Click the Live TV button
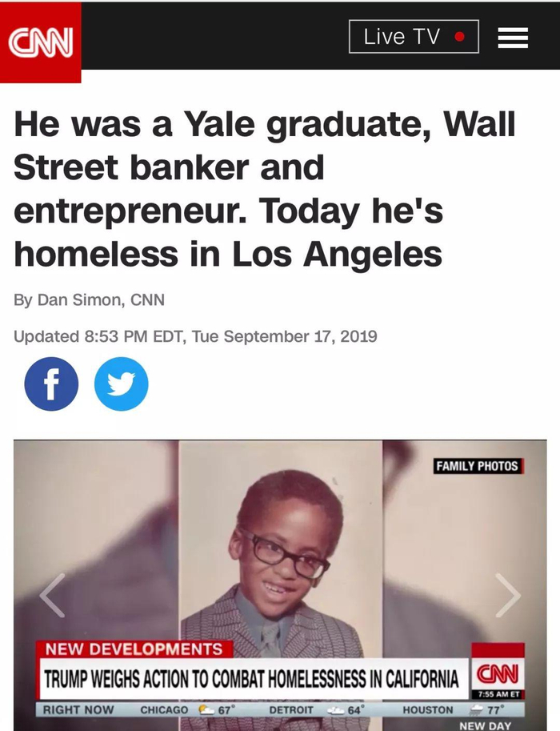Image resolution: width=560 pixels, height=731 pixels. coord(414,36)
